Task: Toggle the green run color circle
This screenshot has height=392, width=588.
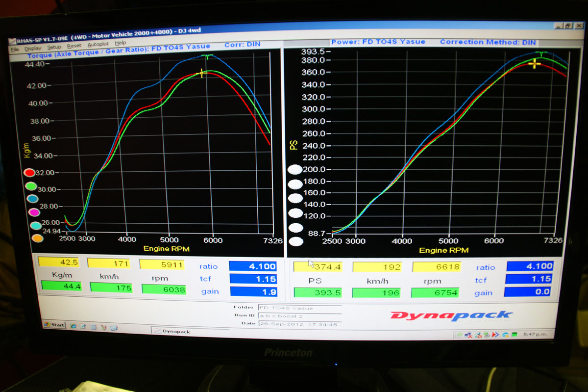Action: [x=31, y=186]
